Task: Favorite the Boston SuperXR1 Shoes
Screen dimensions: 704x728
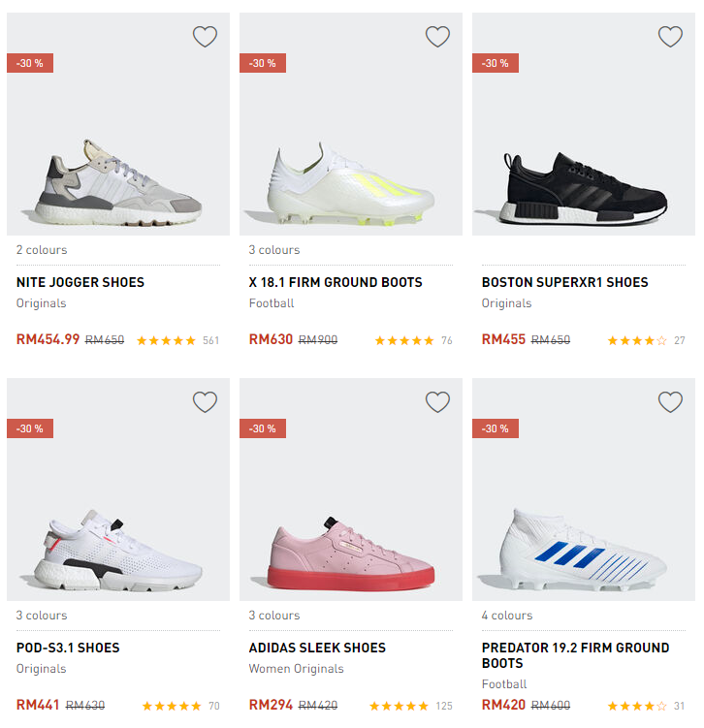Action: click(x=670, y=37)
